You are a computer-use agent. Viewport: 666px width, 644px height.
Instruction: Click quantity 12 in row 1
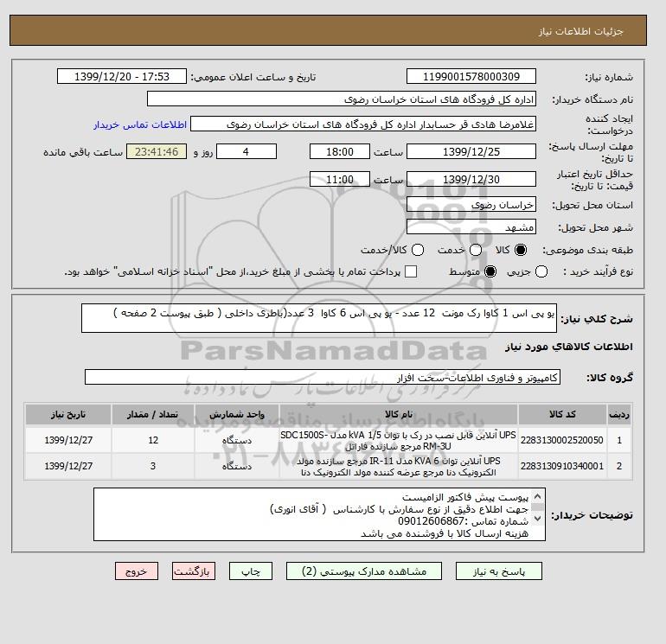pyautogui.click(x=153, y=440)
